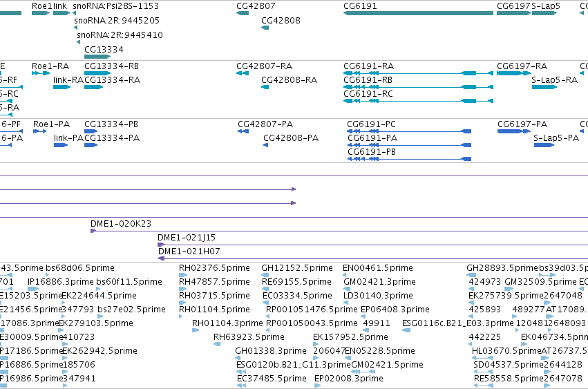Open the RE69155.5prime EST label
This screenshot has width=588, height=389.
click(x=296, y=282)
